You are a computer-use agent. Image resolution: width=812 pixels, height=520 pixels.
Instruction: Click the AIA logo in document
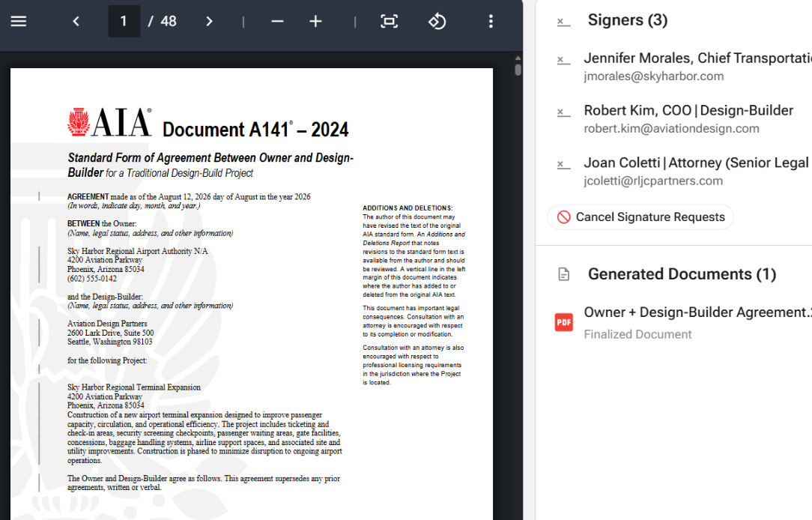109,122
